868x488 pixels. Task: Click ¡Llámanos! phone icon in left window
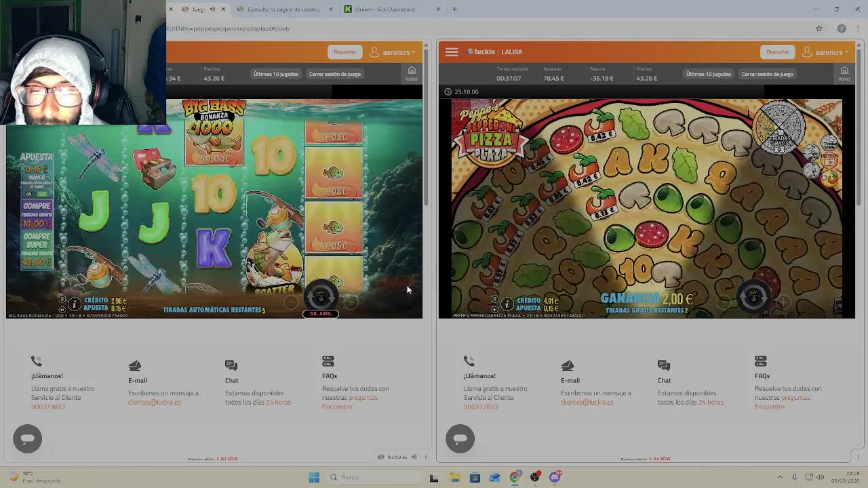coord(37,361)
